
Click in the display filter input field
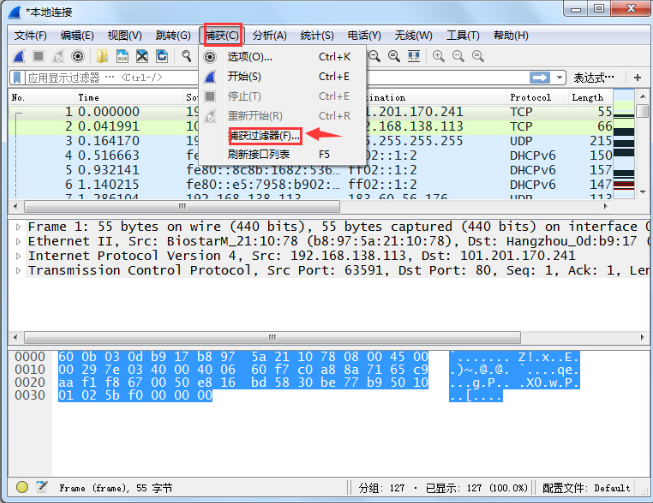pyautogui.click(x=110, y=78)
